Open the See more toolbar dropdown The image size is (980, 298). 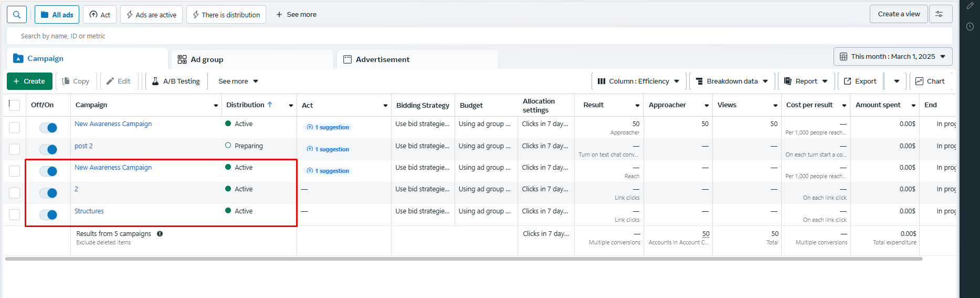[238, 81]
